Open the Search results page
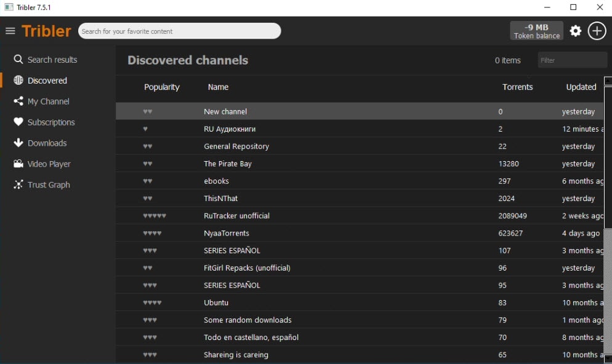 (x=52, y=60)
